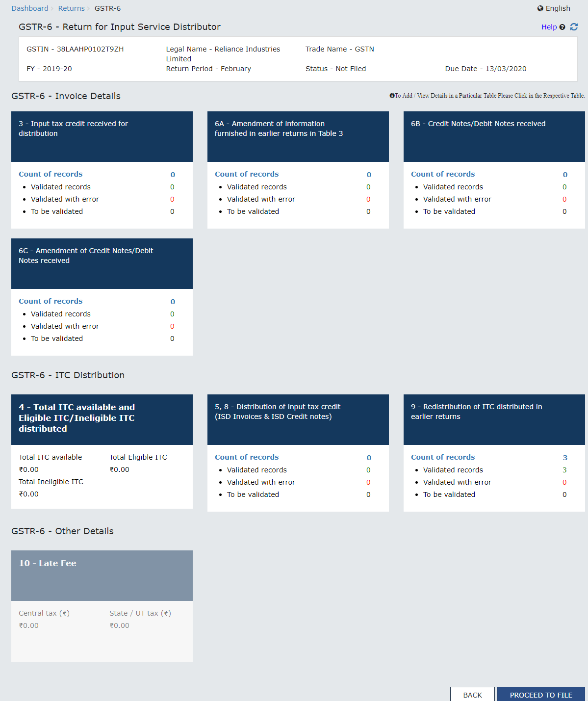Select English language option
Image resolution: width=588 pixels, height=701 pixels.
[558, 8]
